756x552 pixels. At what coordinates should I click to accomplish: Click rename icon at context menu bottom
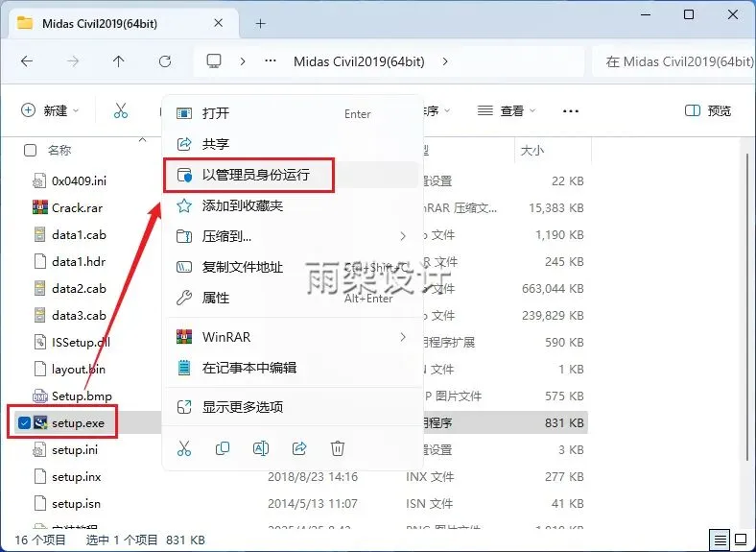(261, 448)
